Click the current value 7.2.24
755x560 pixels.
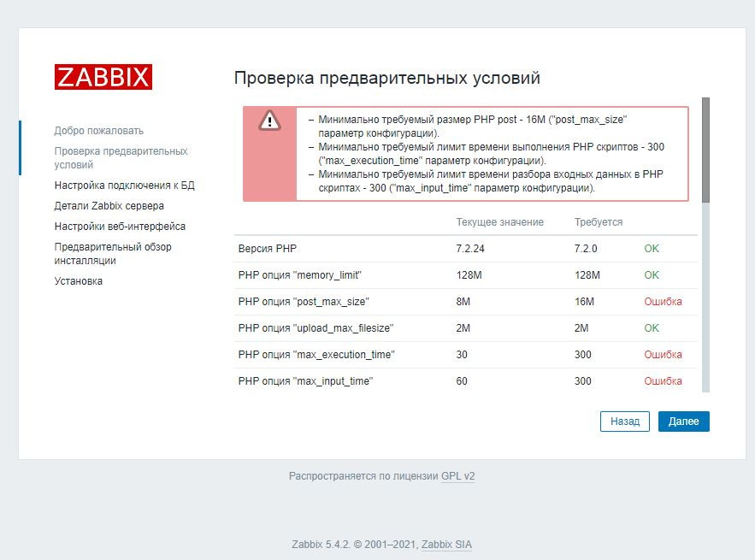470,249
